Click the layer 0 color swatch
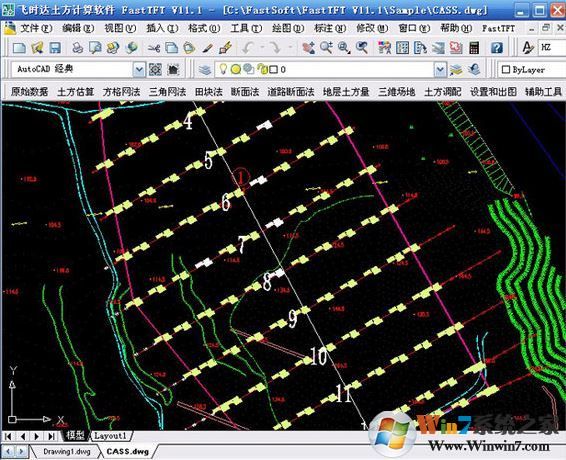The height and width of the screenshot is (460, 566). pyautogui.click(x=274, y=69)
